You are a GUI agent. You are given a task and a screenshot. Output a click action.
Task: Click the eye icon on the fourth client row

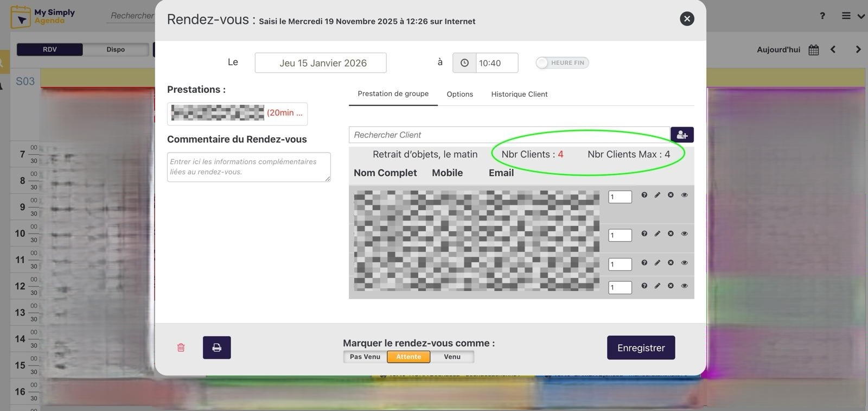tap(684, 286)
